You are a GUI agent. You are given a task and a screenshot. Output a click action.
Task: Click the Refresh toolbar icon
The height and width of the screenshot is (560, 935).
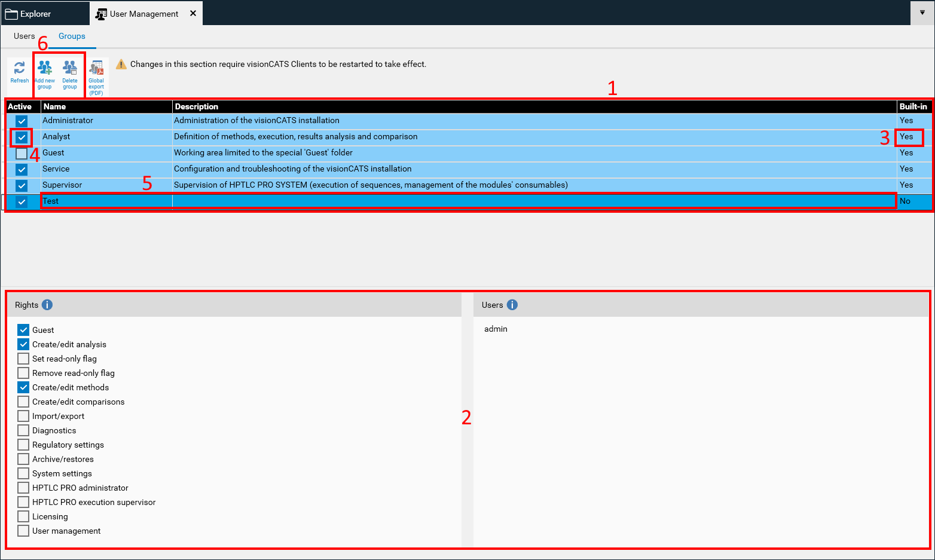pos(19,69)
